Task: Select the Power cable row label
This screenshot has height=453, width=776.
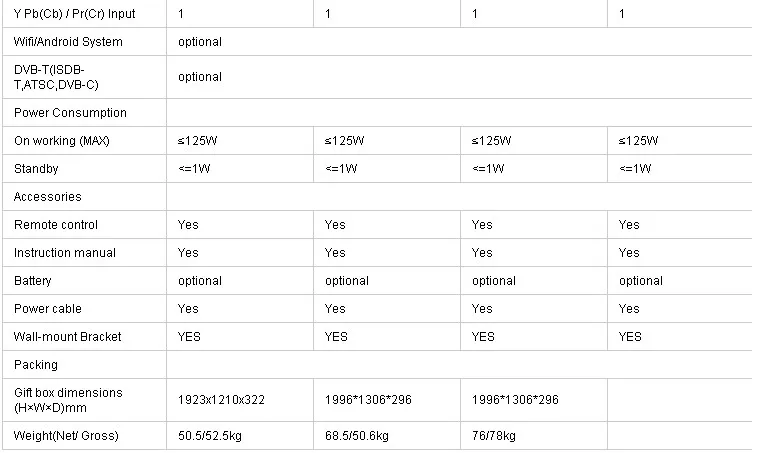Action: point(48,309)
